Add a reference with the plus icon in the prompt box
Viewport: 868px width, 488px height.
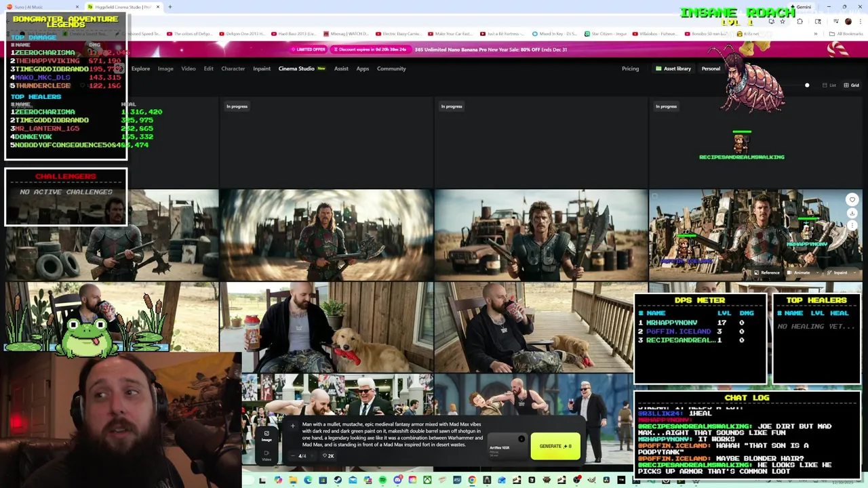pyautogui.click(x=293, y=426)
